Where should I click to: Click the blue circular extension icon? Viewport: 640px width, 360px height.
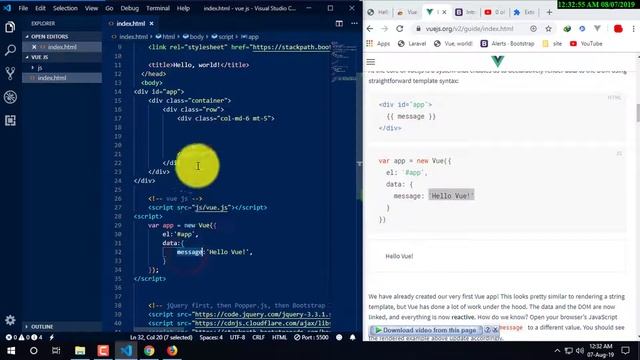582,29
